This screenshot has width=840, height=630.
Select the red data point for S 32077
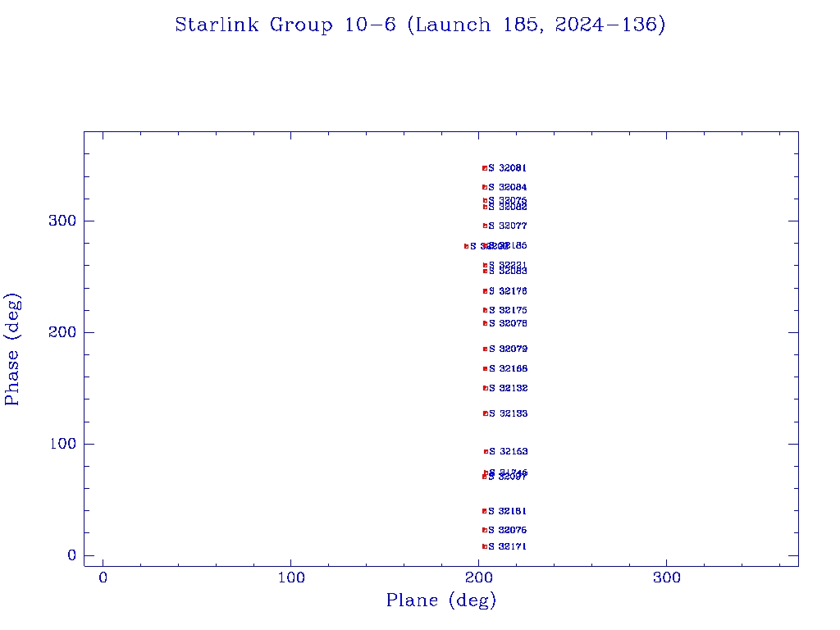[485, 226]
